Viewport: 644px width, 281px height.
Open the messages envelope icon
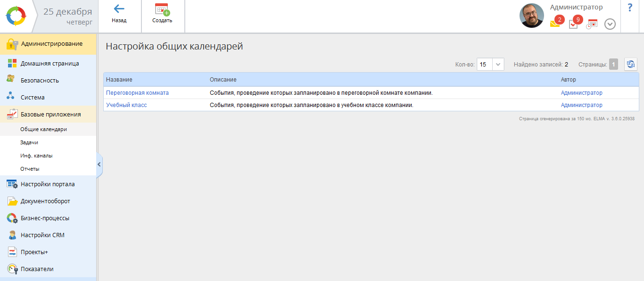(x=554, y=24)
